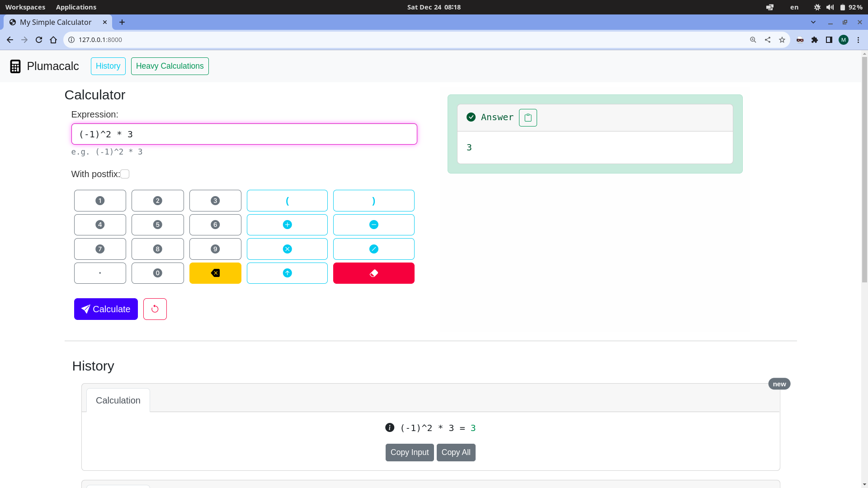Open the browser tab search chevron
This screenshot has height=488, width=868.
[813, 22]
